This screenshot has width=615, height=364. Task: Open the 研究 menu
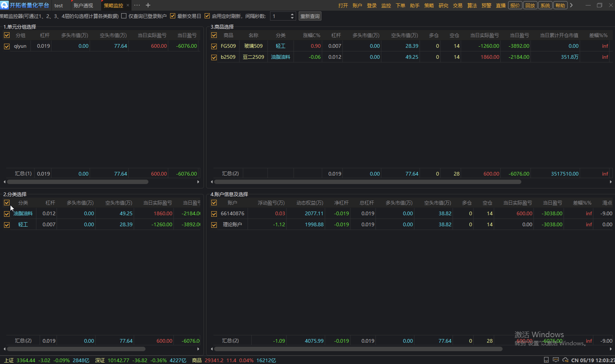(x=443, y=5)
